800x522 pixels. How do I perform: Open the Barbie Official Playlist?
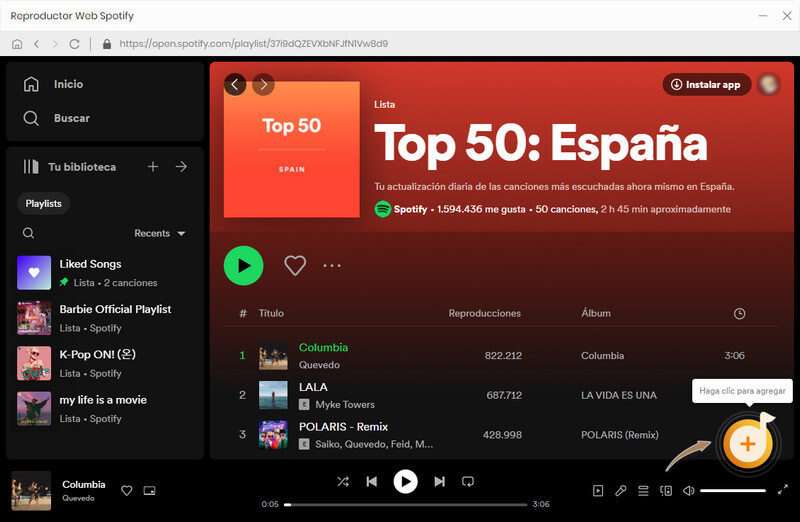[105, 318]
